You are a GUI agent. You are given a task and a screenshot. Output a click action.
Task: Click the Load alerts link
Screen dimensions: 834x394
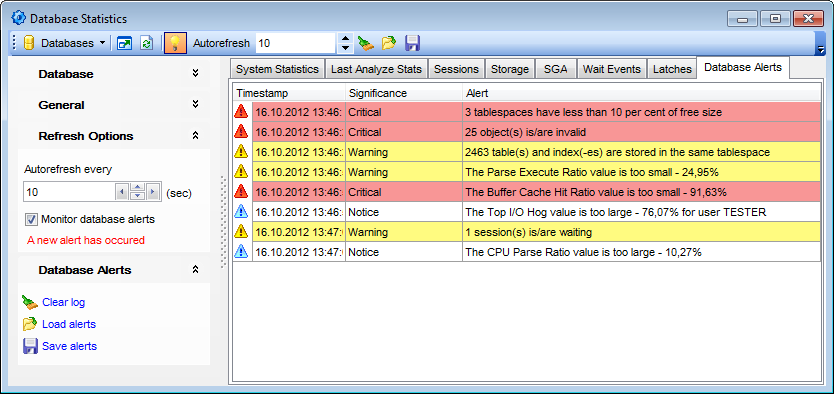pyautogui.click(x=69, y=324)
